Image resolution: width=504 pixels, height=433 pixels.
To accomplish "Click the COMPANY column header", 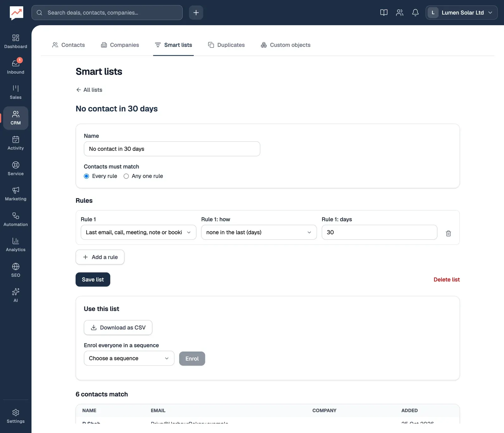I will 324,410.
